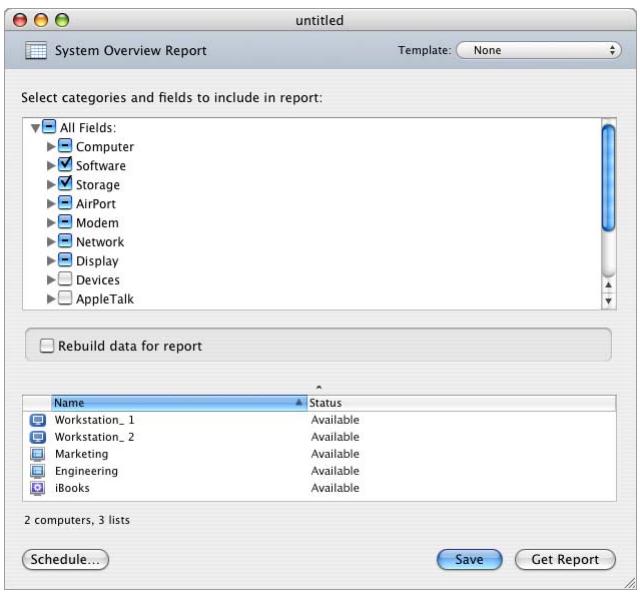Click the fields list scrollbar thumb
The height and width of the screenshot is (592, 640).
609,178
